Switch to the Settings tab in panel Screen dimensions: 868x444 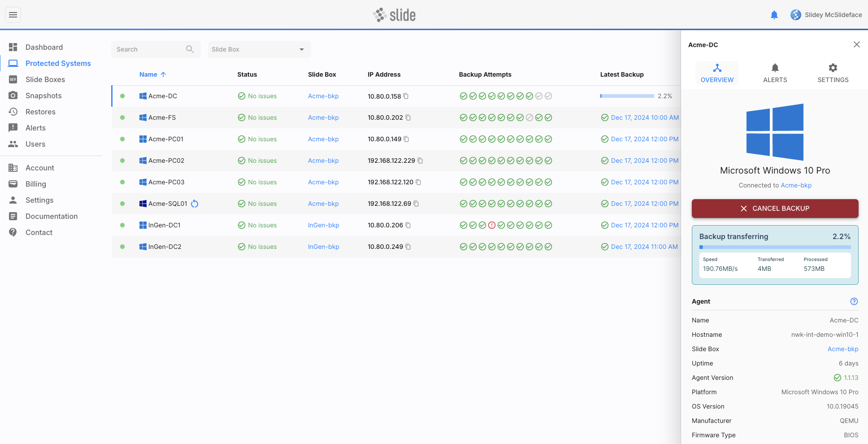833,73
